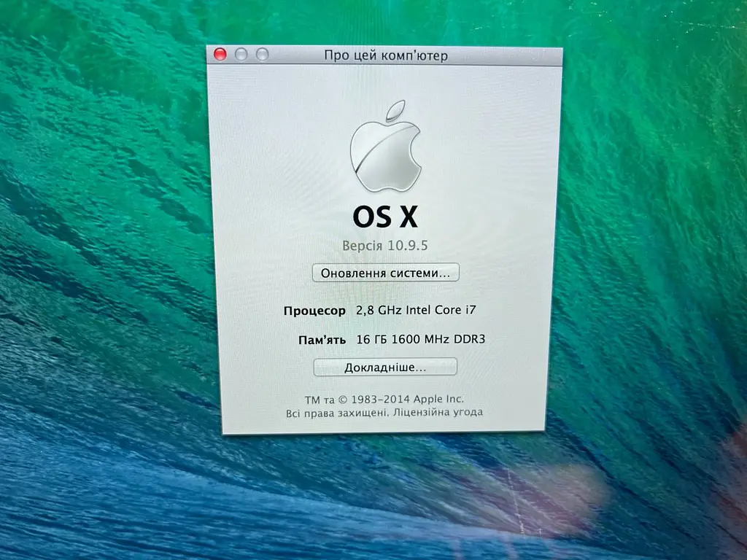Viewport: 747px width, 560px height.
Task: Open Докладніше… for more info
Action: click(x=385, y=367)
